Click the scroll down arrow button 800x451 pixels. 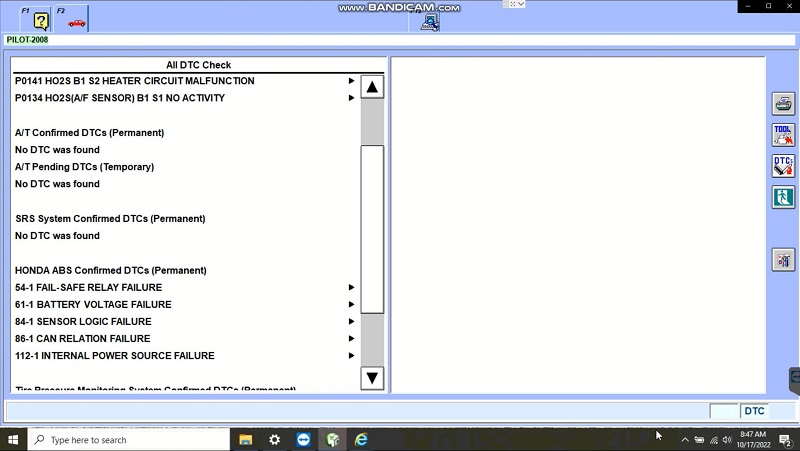[x=372, y=378]
